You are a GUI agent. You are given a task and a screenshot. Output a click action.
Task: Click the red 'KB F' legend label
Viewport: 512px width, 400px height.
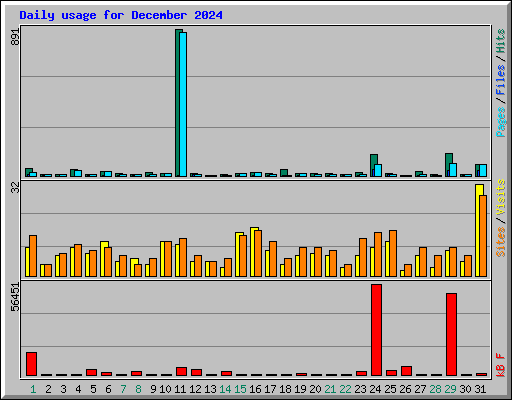coord(501,365)
